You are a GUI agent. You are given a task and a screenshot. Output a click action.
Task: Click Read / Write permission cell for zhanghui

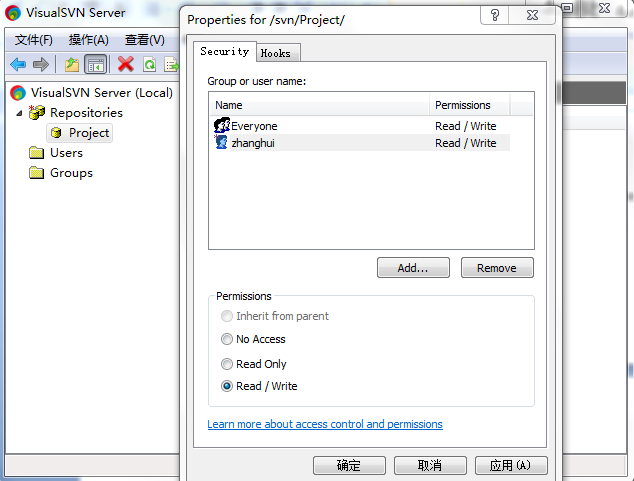coord(466,143)
